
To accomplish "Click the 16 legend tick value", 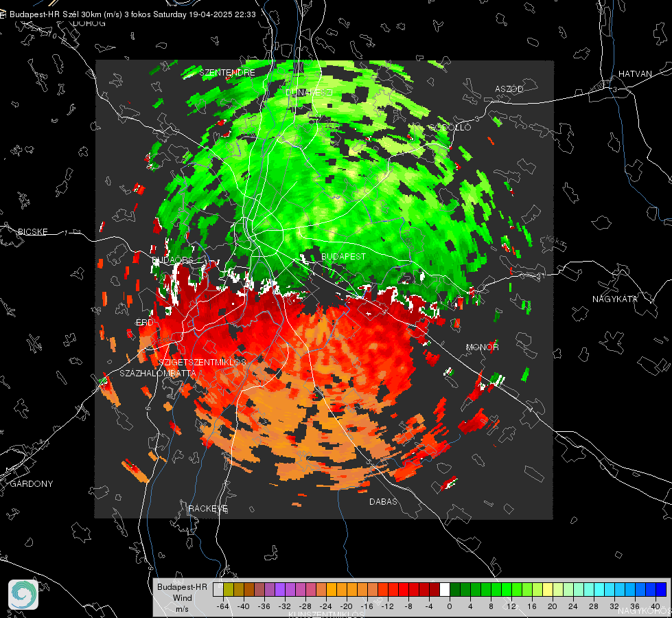I will tap(532, 606).
